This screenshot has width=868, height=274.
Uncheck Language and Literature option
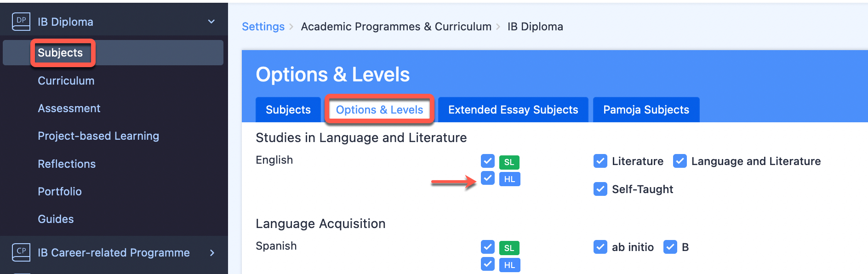point(680,161)
